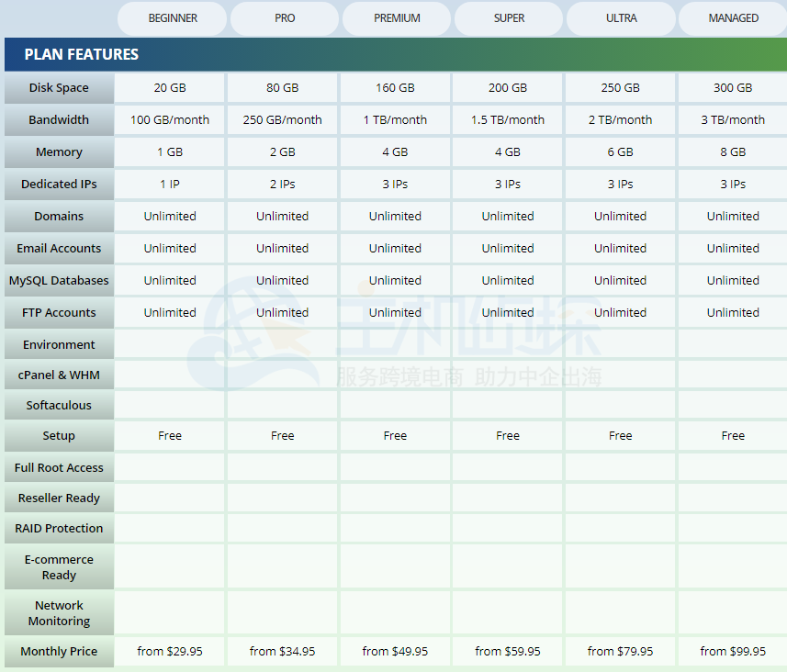The image size is (787, 672).
Task: Click the Monthly Price row label
Action: click(59, 651)
